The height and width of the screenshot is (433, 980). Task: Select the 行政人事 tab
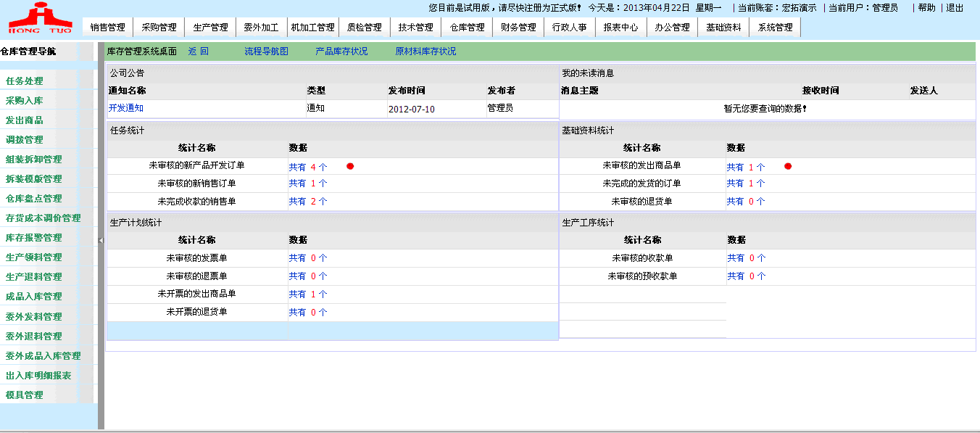569,28
